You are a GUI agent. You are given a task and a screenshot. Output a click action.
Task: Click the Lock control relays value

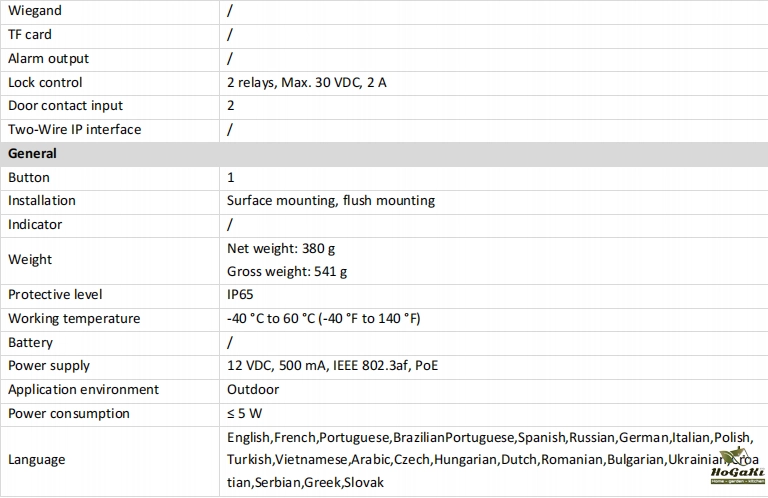306,83
